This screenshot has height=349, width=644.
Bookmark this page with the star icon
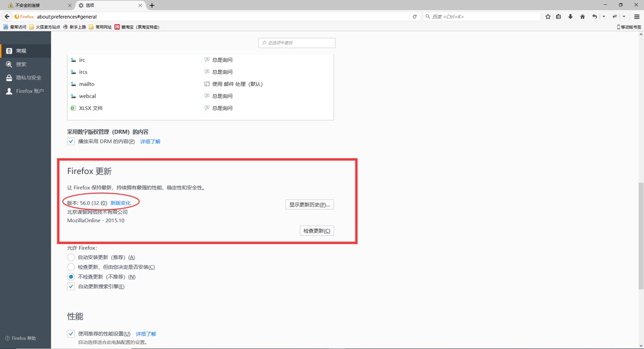tap(548, 17)
